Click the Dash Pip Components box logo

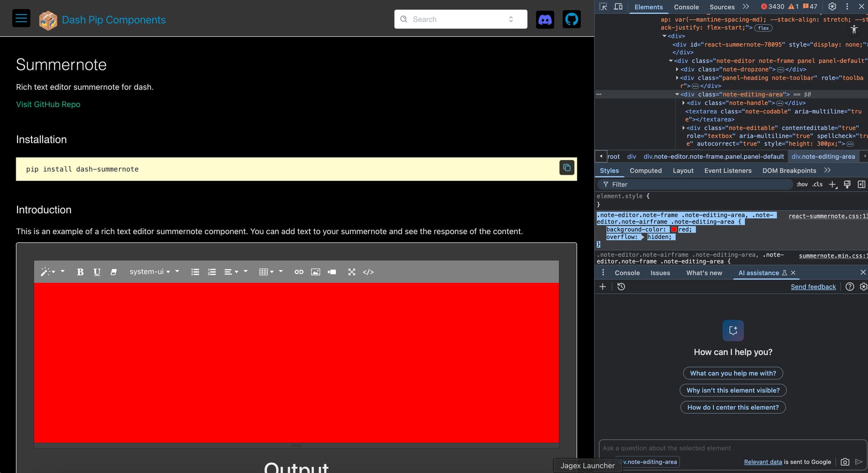(x=48, y=20)
